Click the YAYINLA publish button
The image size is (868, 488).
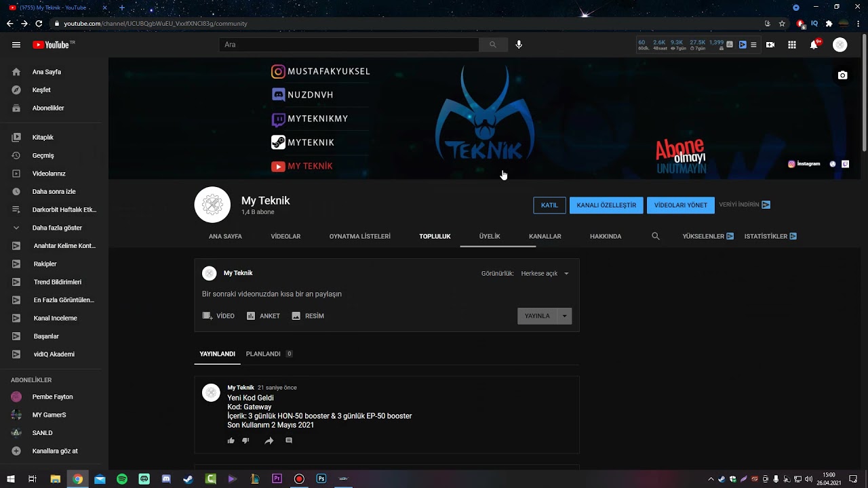537,316
